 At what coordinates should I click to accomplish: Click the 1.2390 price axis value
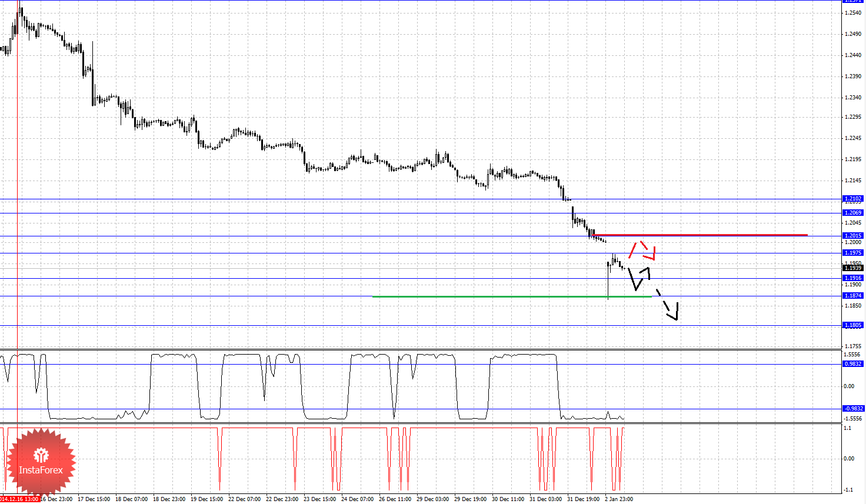tap(853, 76)
